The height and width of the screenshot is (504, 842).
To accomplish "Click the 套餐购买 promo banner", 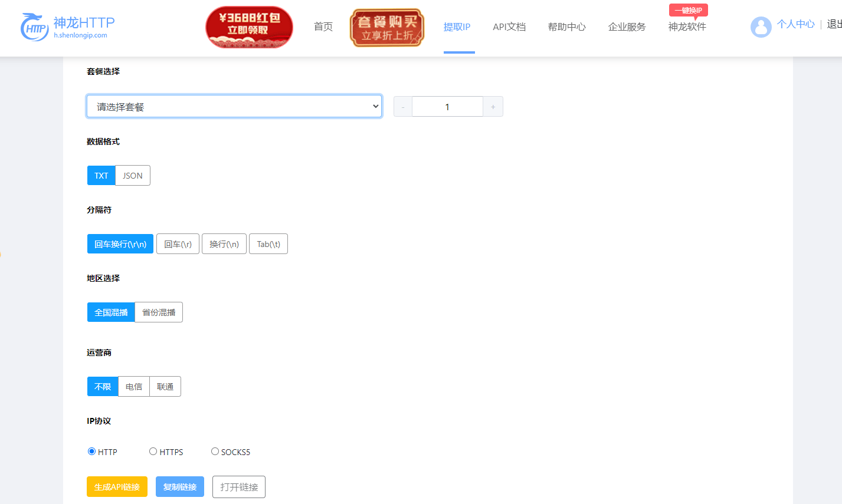I will pyautogui.click(x=386, y=27).
